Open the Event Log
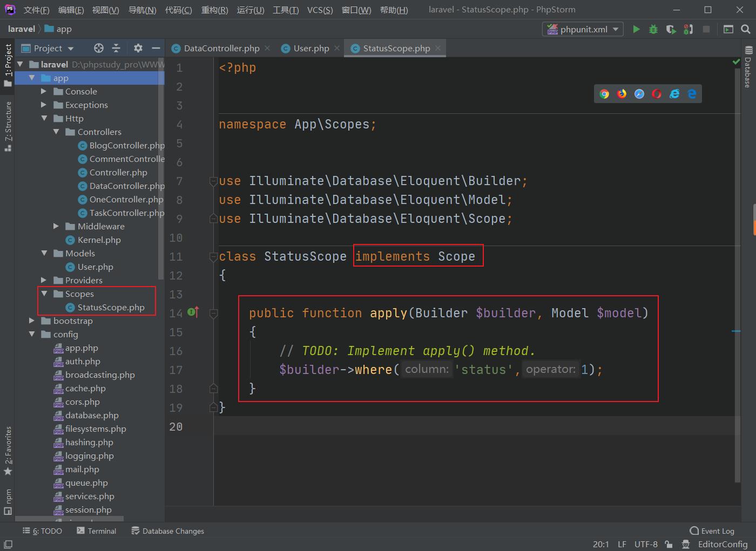The image size is (756, 551). [712, 531]
